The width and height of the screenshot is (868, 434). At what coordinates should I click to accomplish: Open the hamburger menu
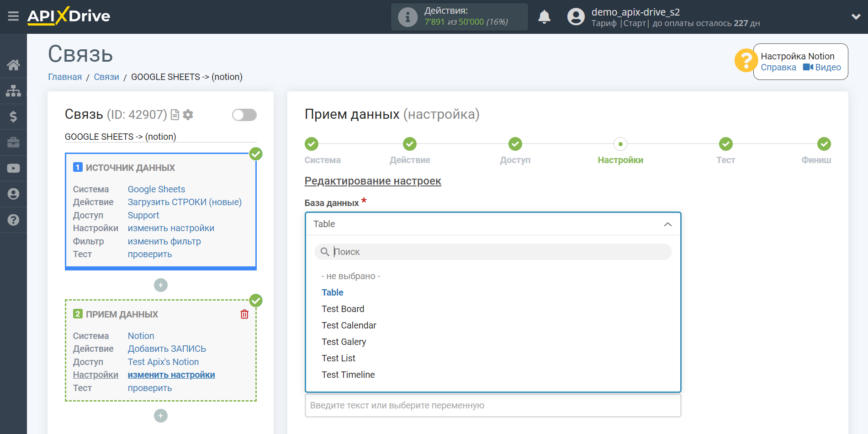click(x=13, y=16)
